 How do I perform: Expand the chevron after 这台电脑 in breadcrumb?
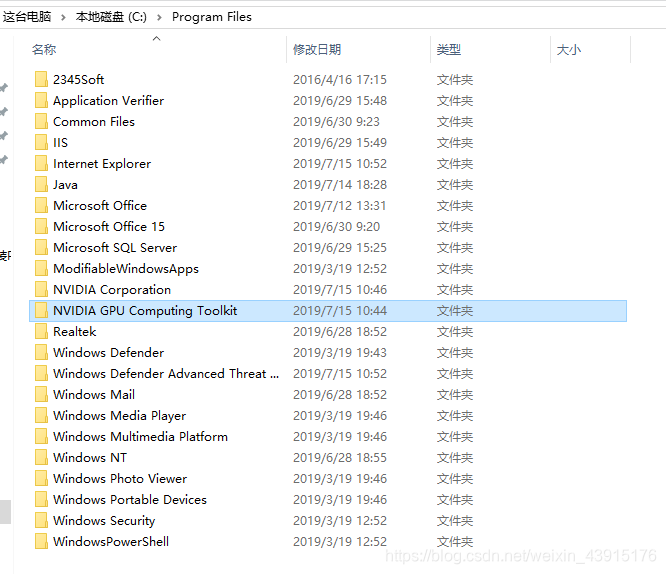63,17
